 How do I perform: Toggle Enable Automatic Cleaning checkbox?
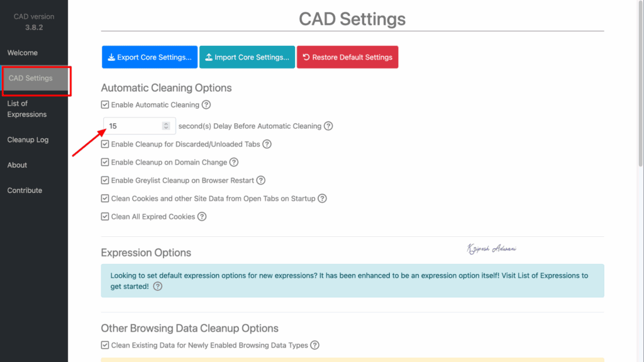[105, 105]
